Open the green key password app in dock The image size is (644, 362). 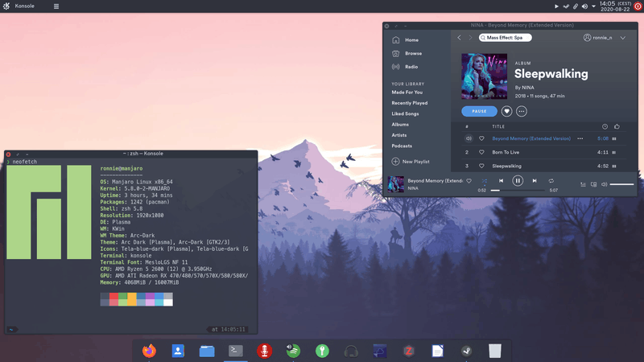[322, 351]
